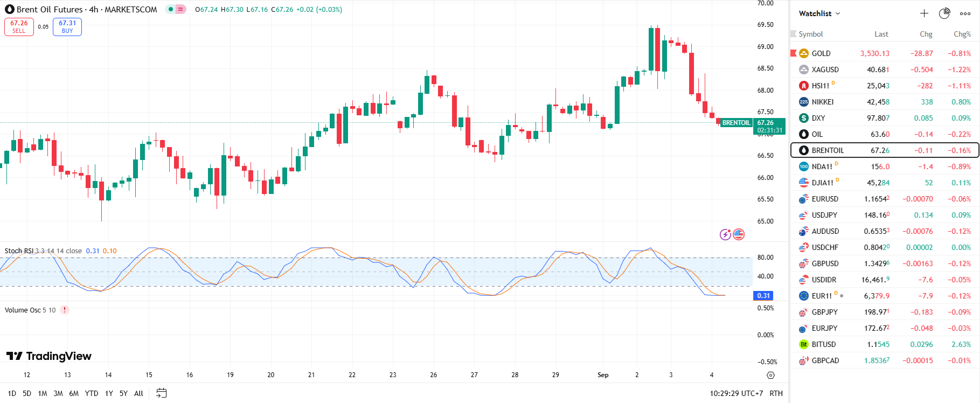Screen dimensions: 980x403
Task: Sort the watchlist by Chg% column
Action: pos(962,34)
